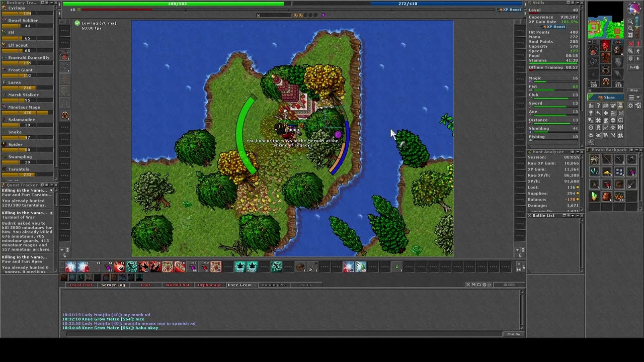Click the XP Boost button at top bar
This screenshot has height=362, width=644.
[510, 10]
